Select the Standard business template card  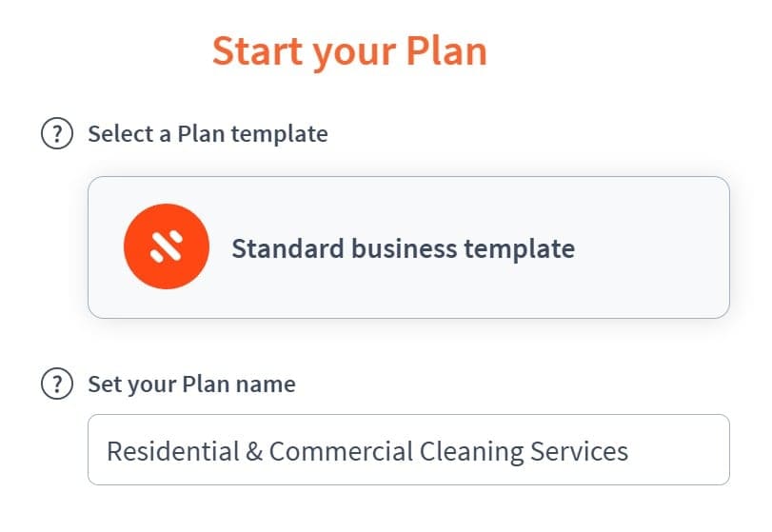pyautogui.click(x=408, y=247)
